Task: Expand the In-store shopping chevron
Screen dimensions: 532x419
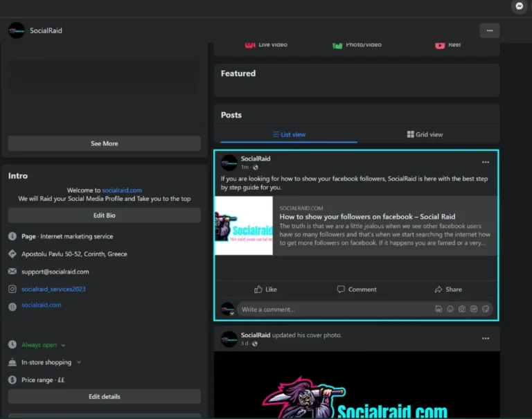Action: (x=79, y=362)
